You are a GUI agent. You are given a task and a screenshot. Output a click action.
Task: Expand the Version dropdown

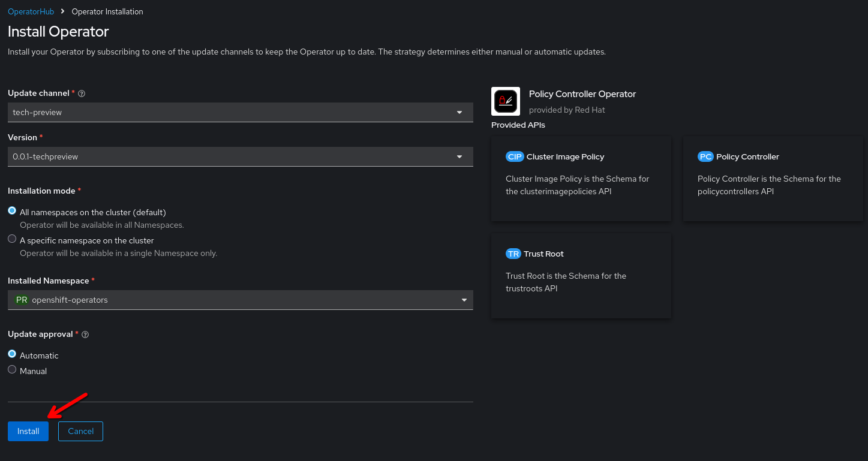pyautogui.click(x=240, y=156)
